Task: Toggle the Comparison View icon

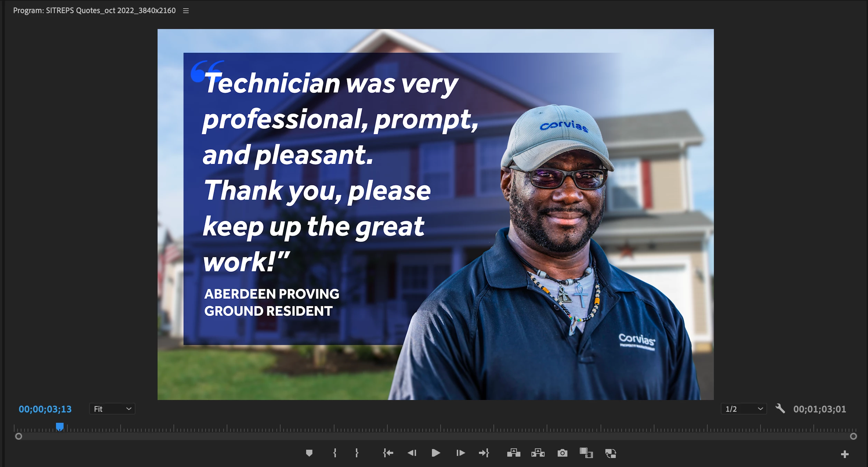Action: click(x=586, y=453)
